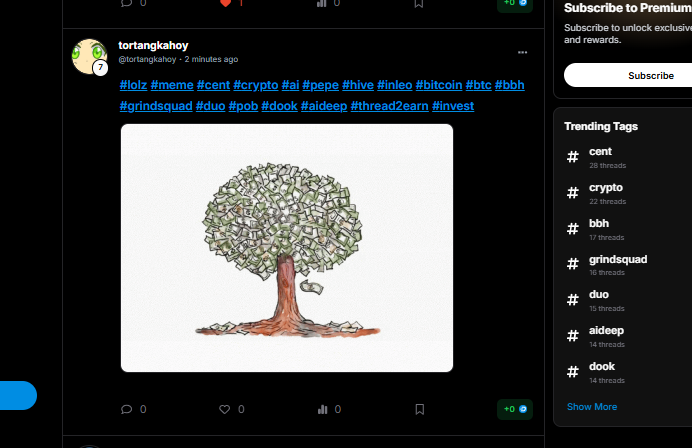Select the cent trending tag
692x448 pixels.
(600, 151)
